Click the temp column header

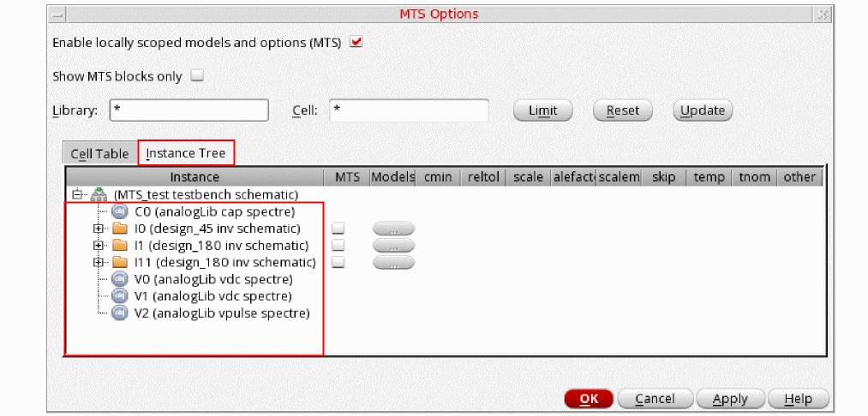pos(709,177)
